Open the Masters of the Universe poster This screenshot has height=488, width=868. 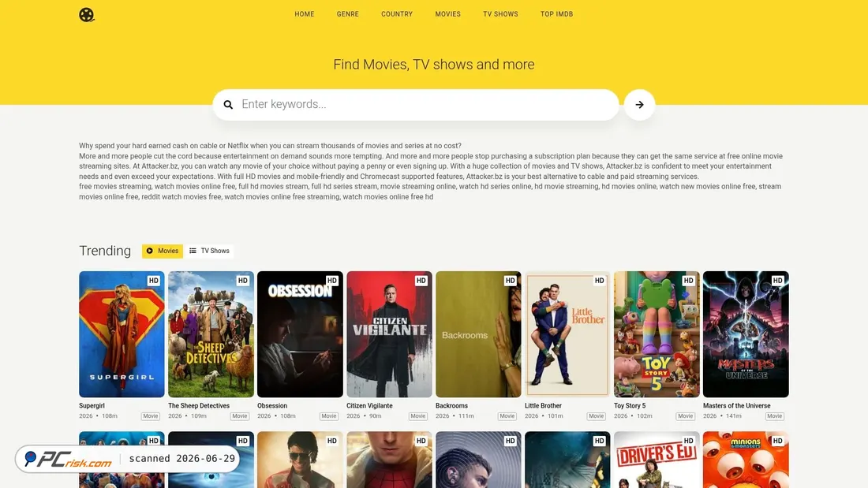pos(746,334)
